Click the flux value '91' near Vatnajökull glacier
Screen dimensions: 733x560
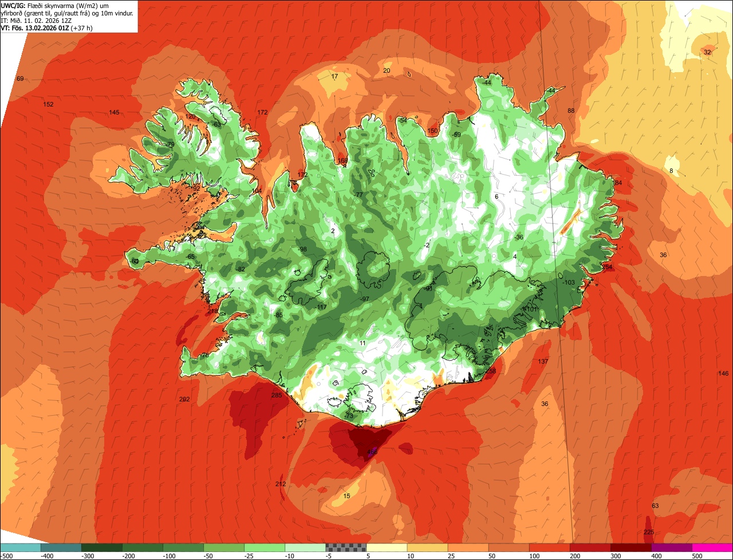429,289
